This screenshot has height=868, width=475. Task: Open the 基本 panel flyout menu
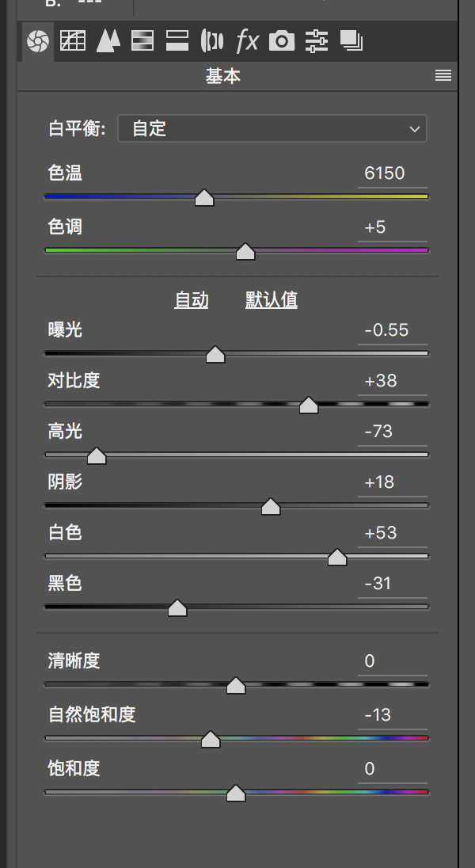tap(443, 76)
